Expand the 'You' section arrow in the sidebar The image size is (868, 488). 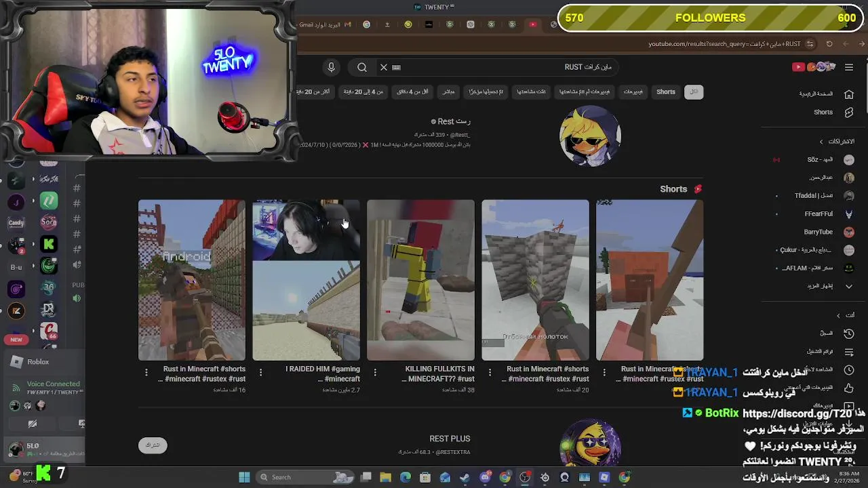pos(838,315)
